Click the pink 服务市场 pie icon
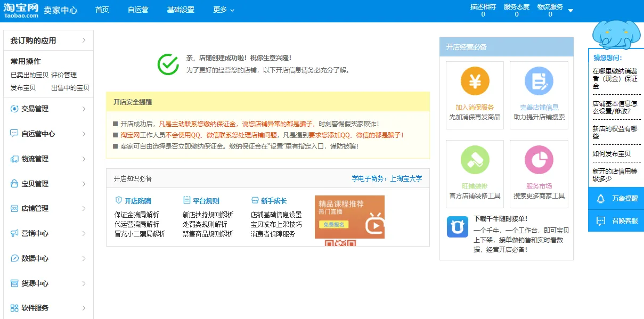This screenshot has height=319, width=644. 539,160
